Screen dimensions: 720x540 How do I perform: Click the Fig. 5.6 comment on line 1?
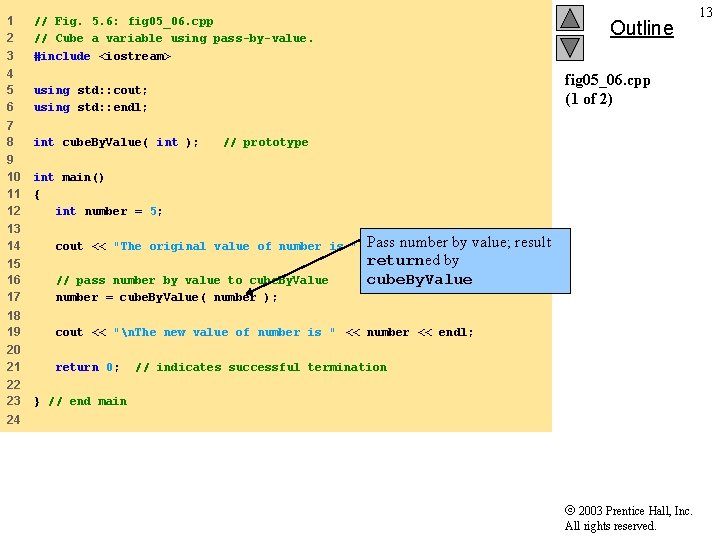click(x=124, y=22)
